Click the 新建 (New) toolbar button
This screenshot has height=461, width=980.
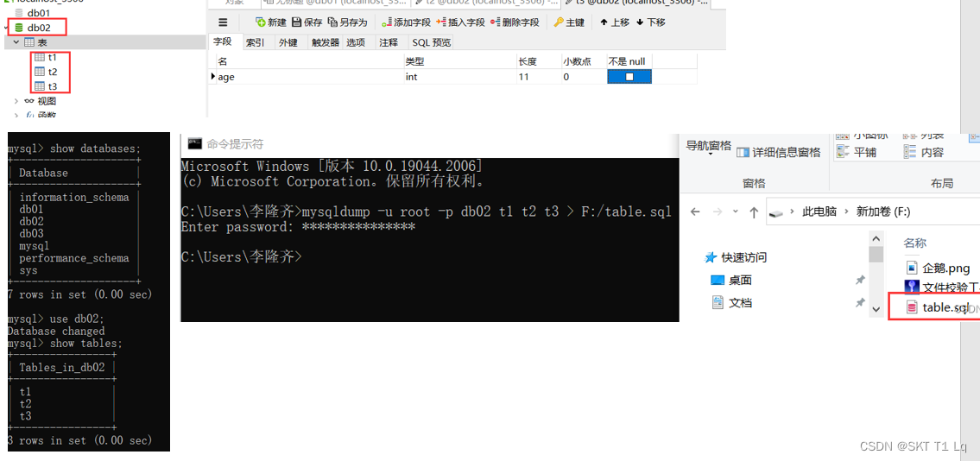pyautogui.click(x=271, y=22)
